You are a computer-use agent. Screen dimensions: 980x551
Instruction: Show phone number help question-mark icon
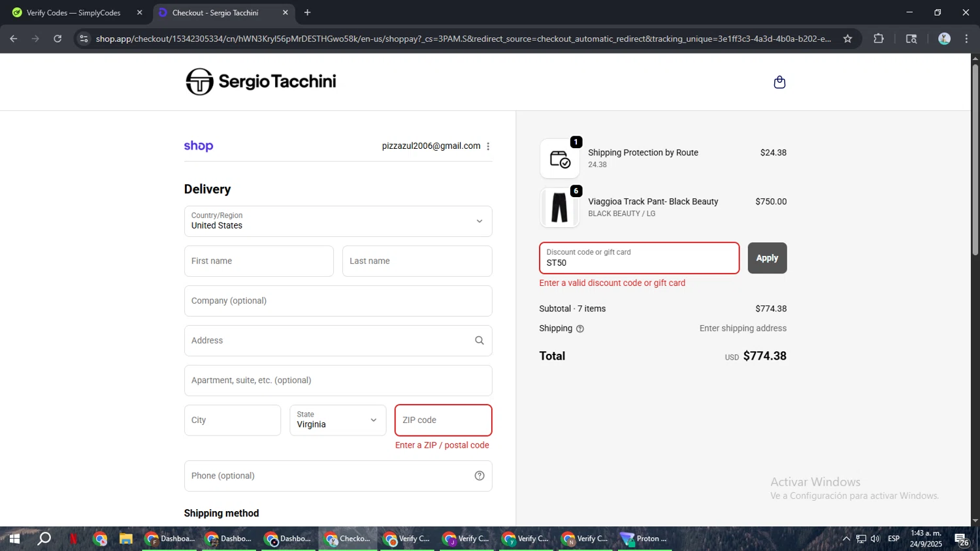point(480,476)
